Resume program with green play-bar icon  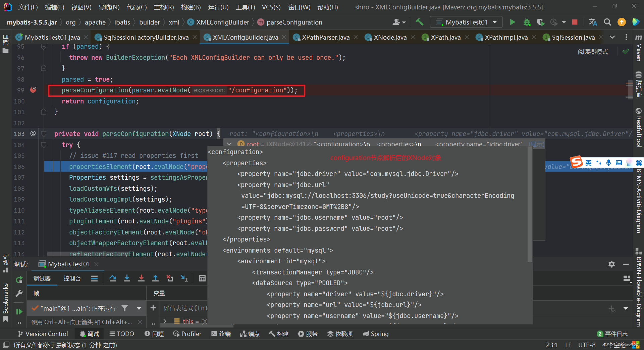click(19, 311)
